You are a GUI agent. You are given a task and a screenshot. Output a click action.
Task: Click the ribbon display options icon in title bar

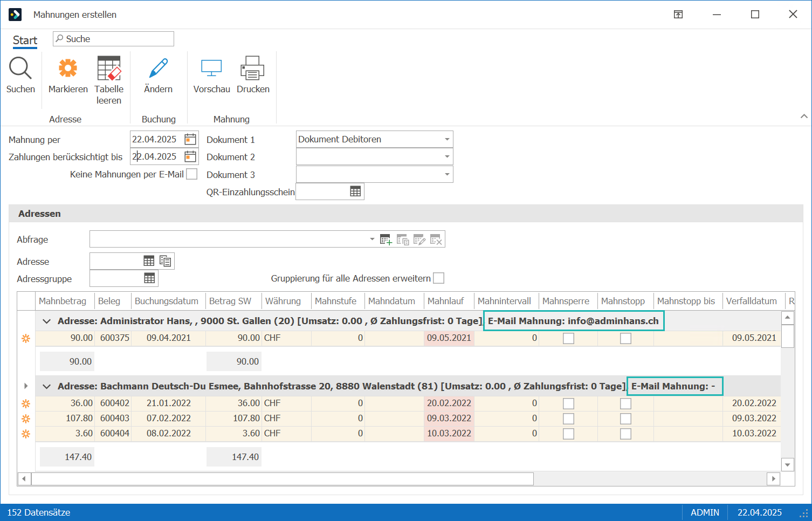tap(678, 15)
